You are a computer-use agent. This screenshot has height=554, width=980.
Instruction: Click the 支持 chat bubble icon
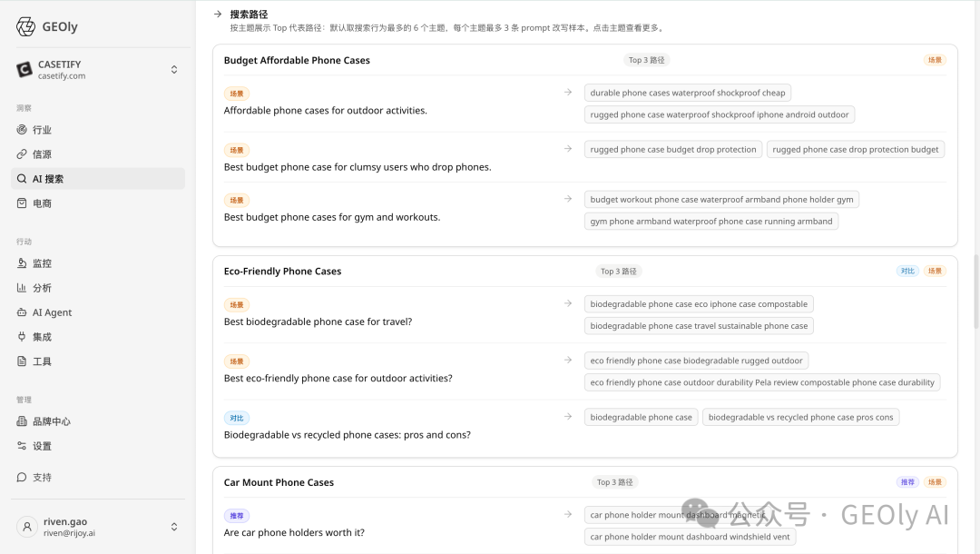coord(22,477)
